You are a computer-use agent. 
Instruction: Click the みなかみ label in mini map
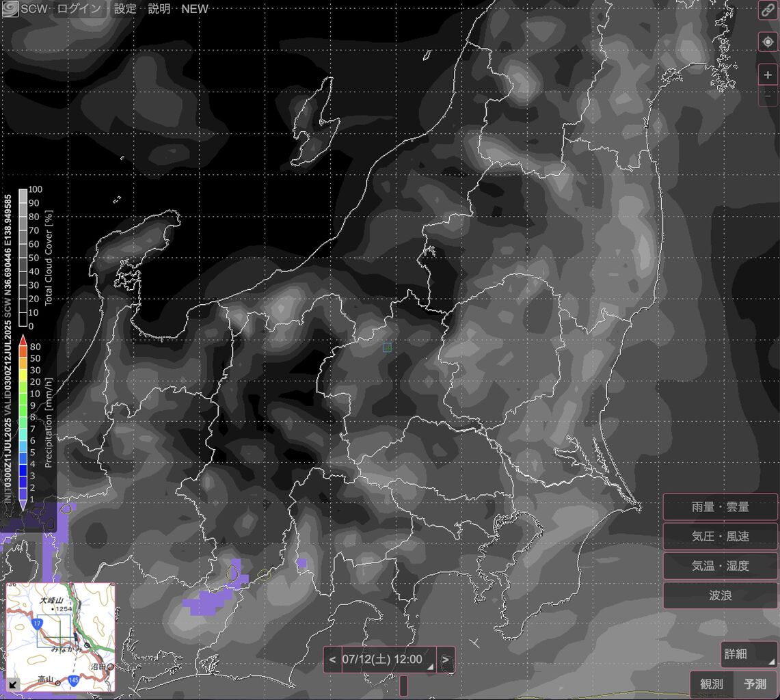(67, 649)
